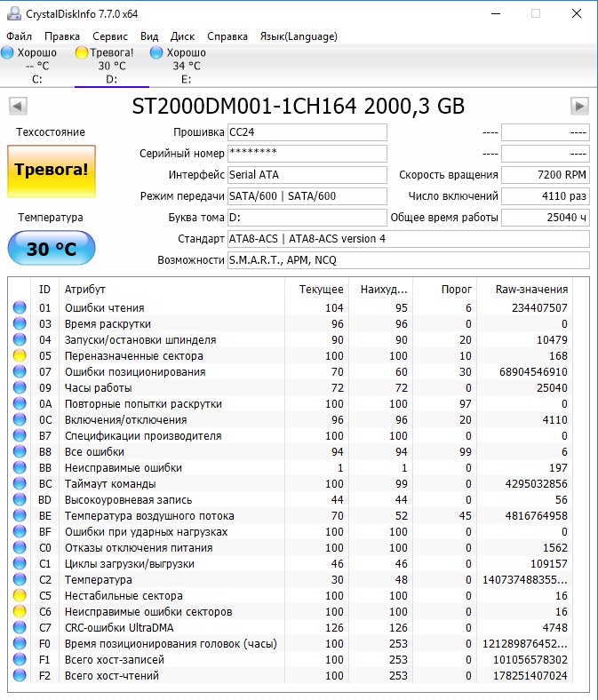This screenshot has height=700, width=598.
Task: Click status icon for 09 Часы работы
Action: (20, 388)
